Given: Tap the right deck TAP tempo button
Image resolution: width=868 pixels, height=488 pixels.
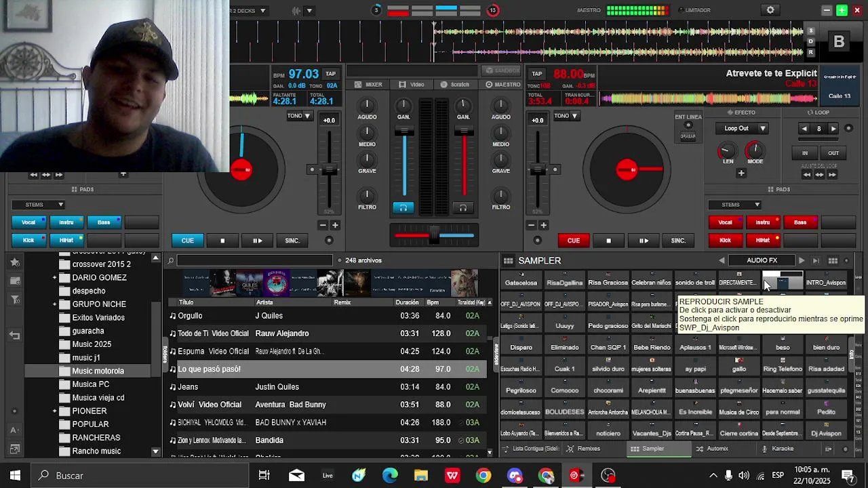Looking at the screenshot, I should pyautogui.click(x=536, y=74).
